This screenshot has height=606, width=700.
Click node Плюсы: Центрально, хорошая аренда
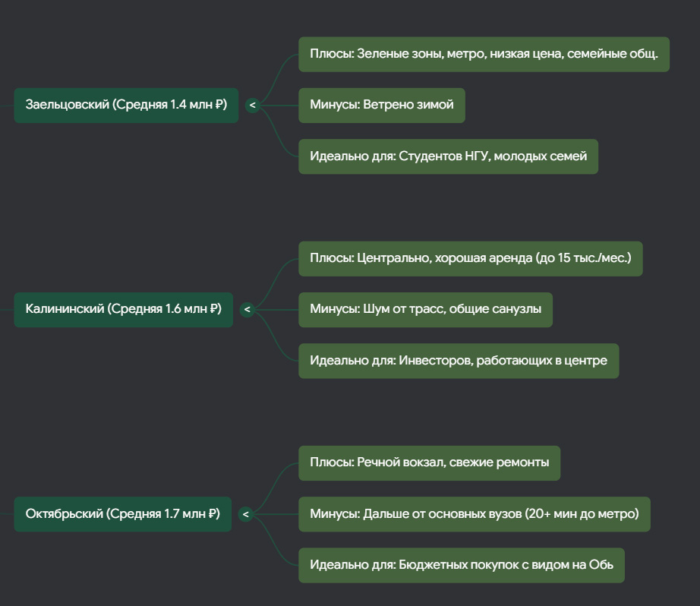click(471, 259)
